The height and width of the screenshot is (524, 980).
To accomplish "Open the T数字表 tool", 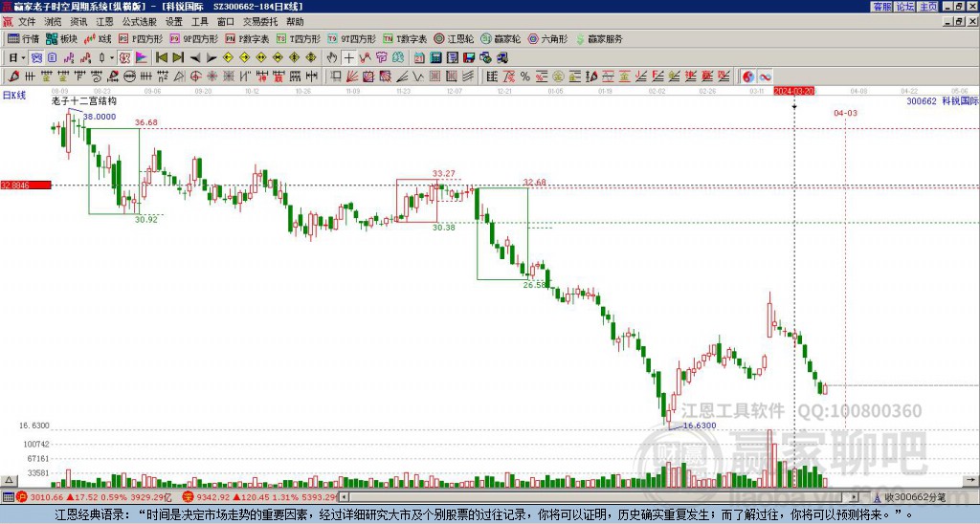I will click(405, 38).
